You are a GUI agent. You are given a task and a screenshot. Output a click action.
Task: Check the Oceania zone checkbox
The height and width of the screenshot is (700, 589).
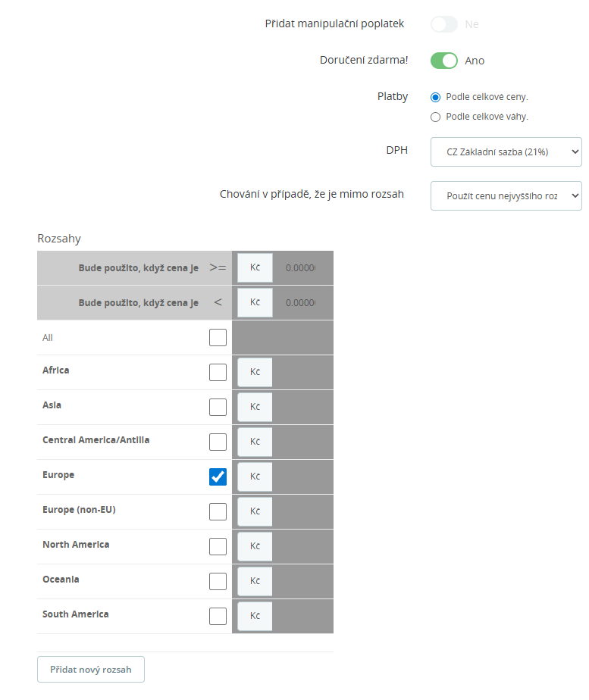click(x=218, y=581)
